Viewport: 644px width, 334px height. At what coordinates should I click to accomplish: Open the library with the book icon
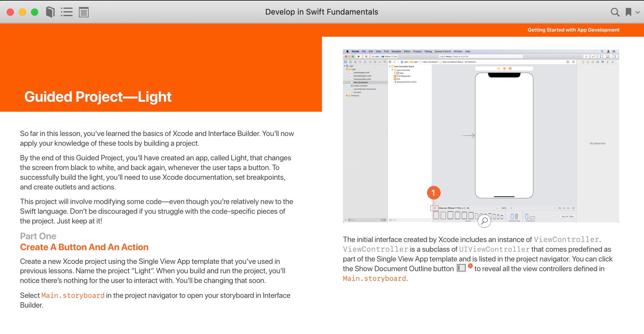click(x=50, y=12)
